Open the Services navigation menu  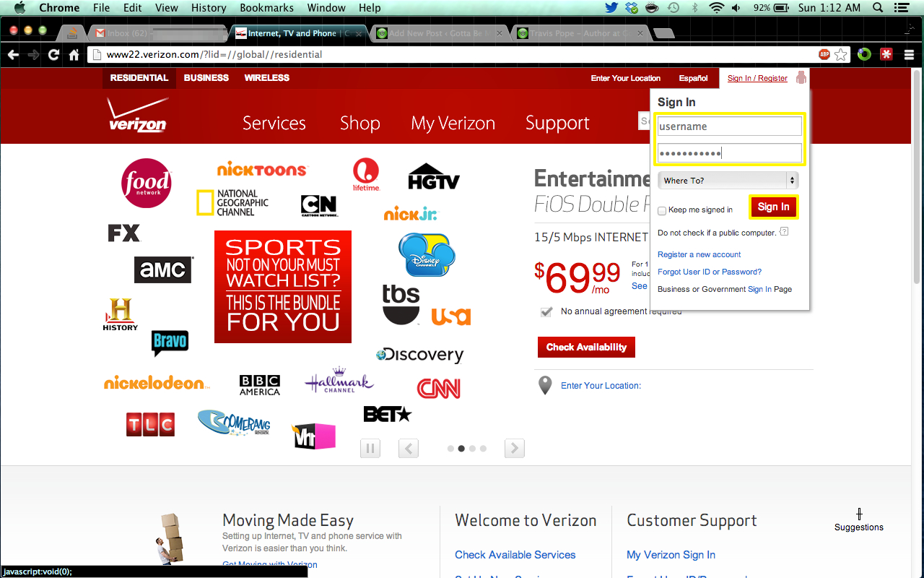(x=274, y=124)
